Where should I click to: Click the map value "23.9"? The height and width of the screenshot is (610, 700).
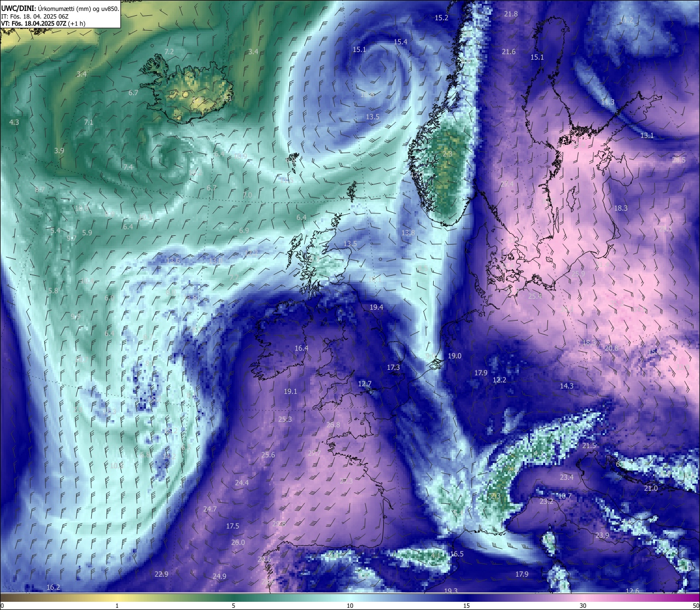click(x=602, y=536)
